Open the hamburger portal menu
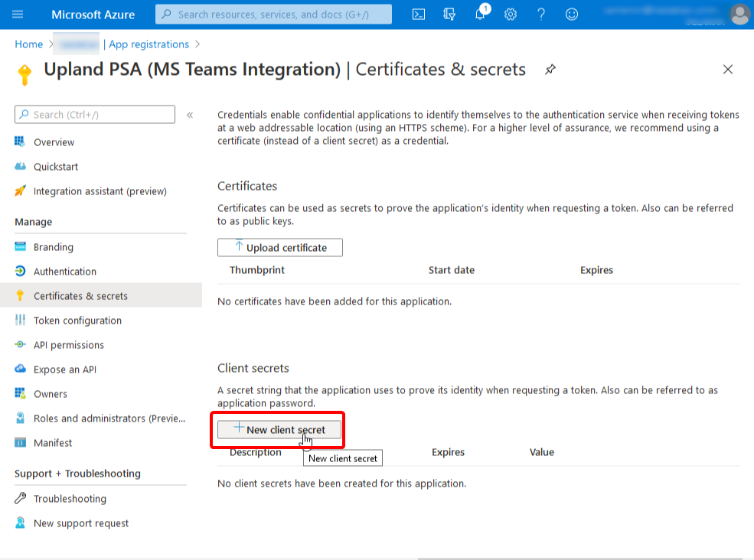 pyautogui.click(x=18, y=14)
